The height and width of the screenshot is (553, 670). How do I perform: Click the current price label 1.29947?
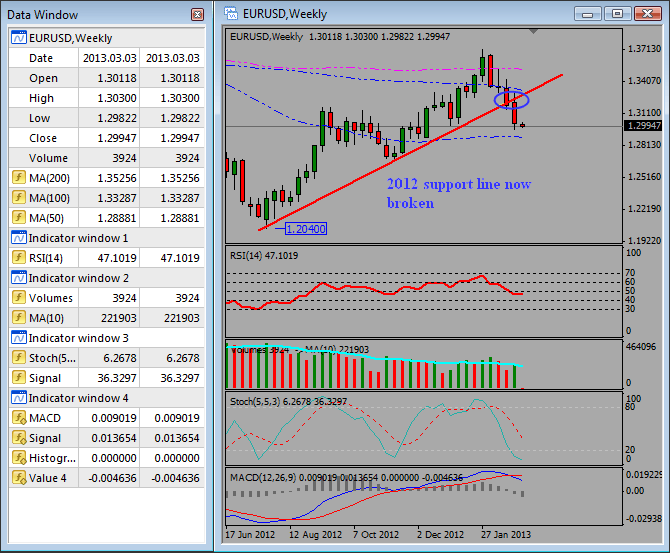643,126
